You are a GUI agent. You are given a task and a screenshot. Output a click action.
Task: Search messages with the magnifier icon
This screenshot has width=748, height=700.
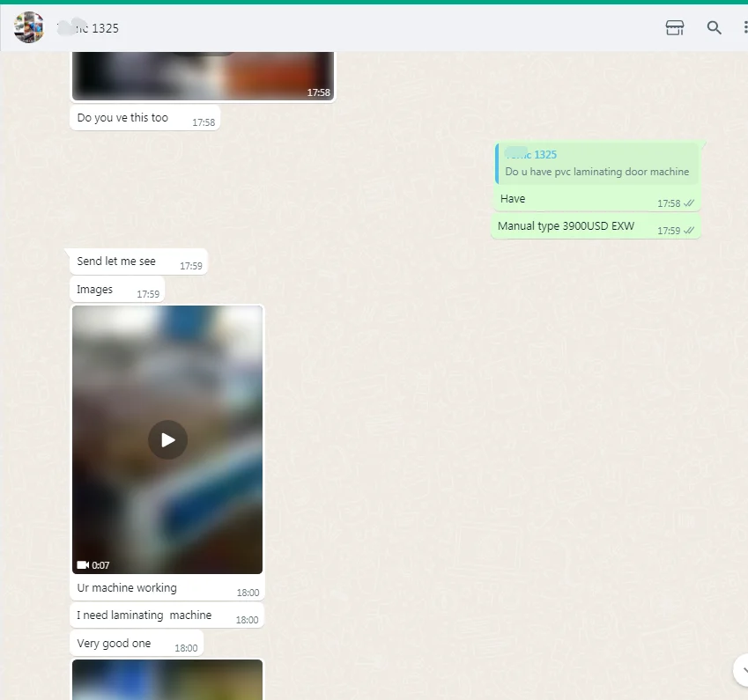point(714,27)
